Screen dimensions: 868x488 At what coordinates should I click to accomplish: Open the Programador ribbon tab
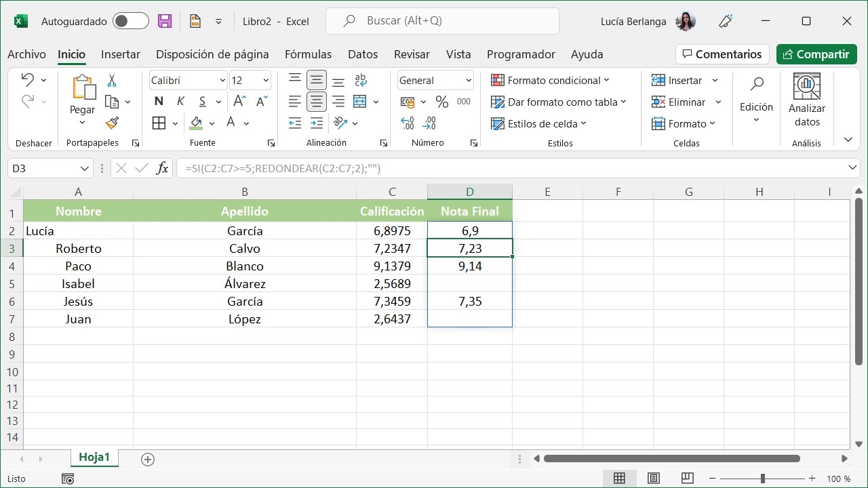coord(521,54)
